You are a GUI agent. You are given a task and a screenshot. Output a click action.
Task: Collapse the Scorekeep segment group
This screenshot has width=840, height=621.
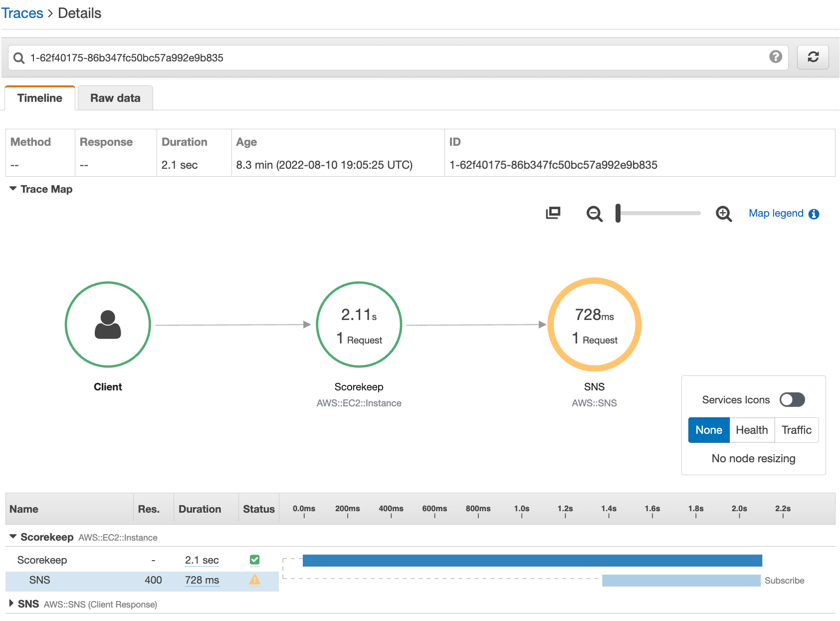[x=13, y=537]
